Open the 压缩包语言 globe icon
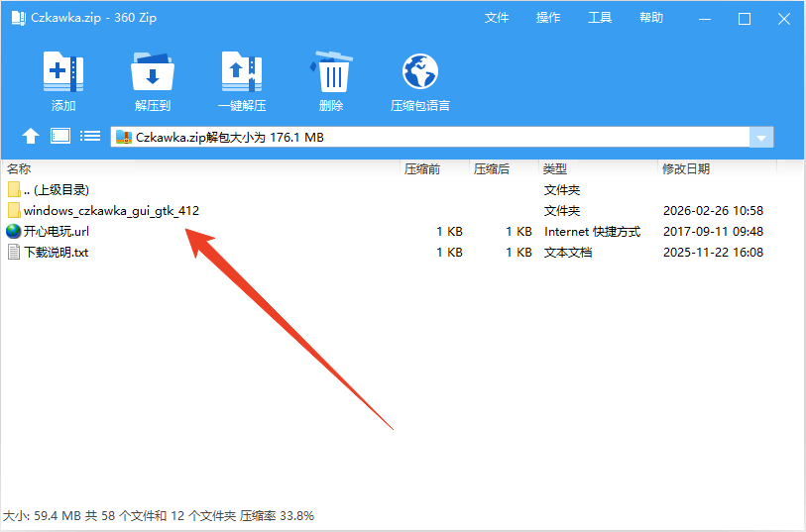 420,72
